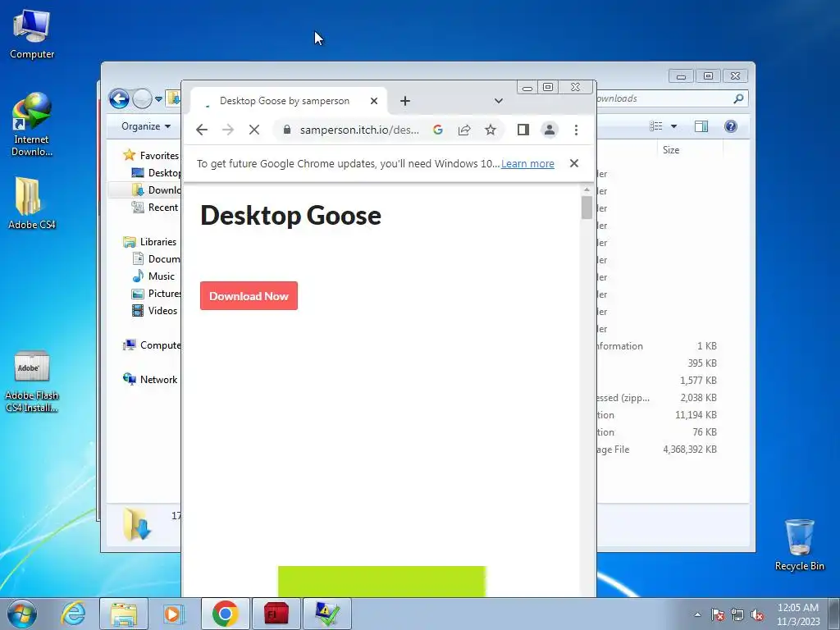Open the Chrome profile avatar menu
This screenshot has width=840, height=630.
pyautogui.click(x=549, y=130)
